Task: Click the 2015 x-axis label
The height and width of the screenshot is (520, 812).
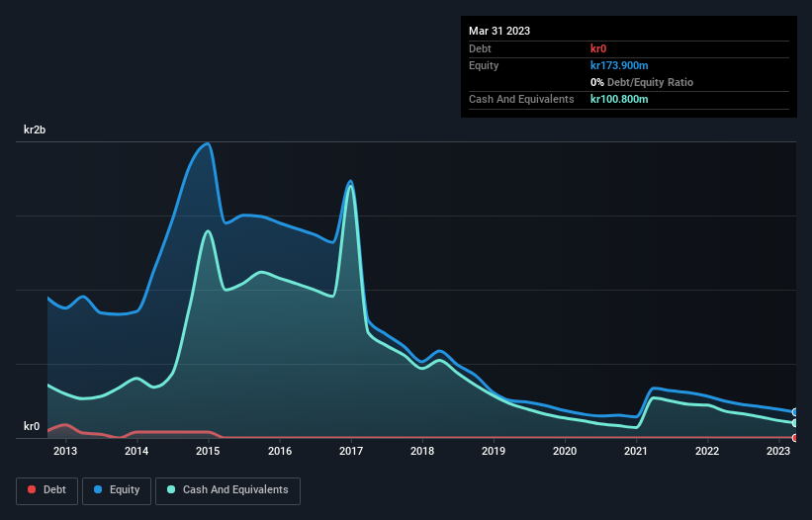Action: (208, 451)
